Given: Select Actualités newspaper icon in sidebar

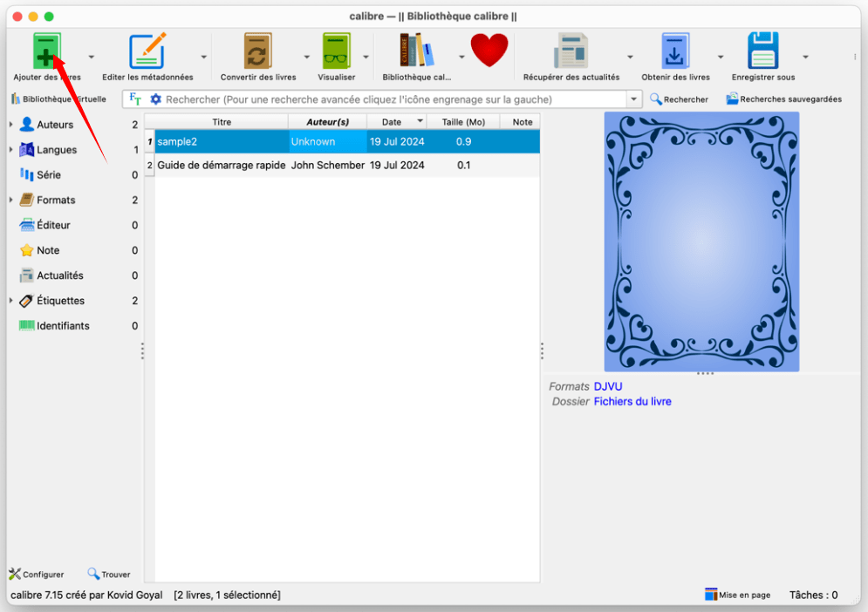Looking at the screenshot, I should (26, 275).
